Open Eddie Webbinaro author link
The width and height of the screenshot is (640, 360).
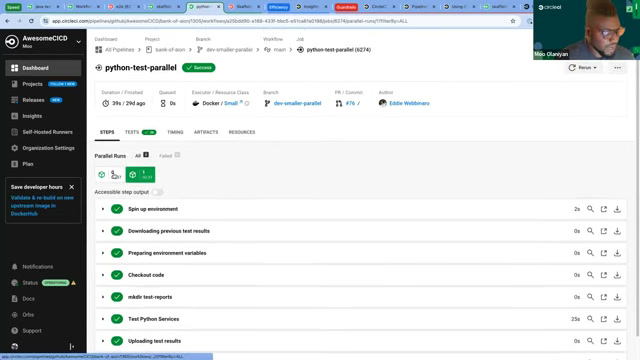tap(409, 103)
